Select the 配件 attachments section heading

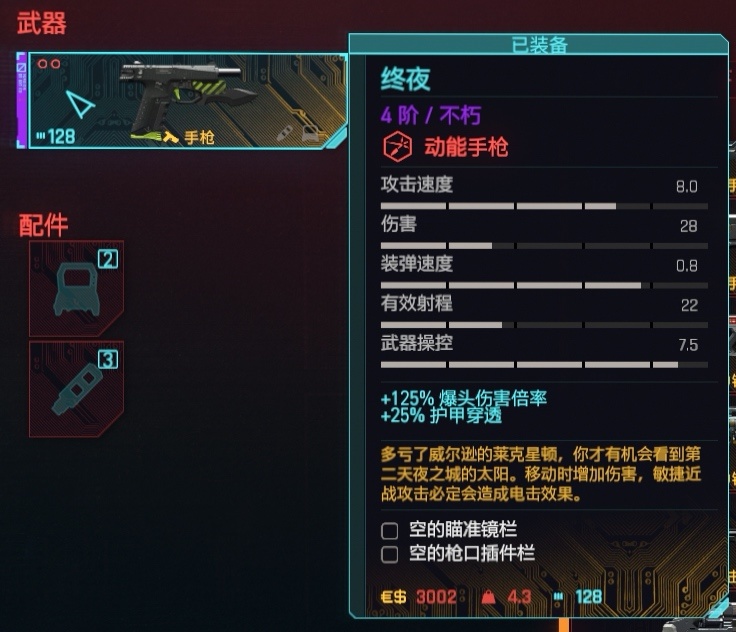click(43, 225)
